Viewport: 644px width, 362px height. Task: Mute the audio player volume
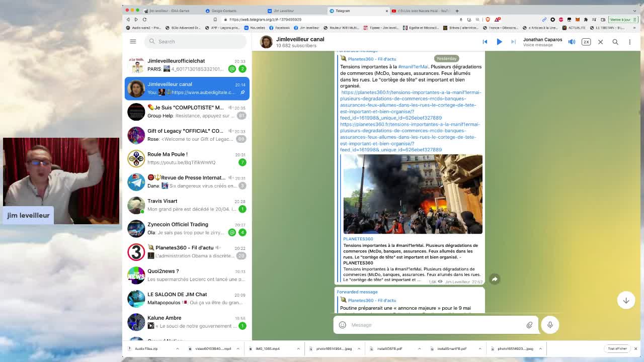tap(572, 42)
